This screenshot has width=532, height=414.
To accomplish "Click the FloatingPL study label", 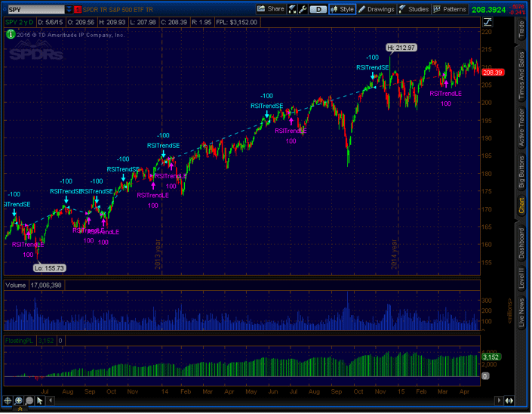I will [19, 341].
